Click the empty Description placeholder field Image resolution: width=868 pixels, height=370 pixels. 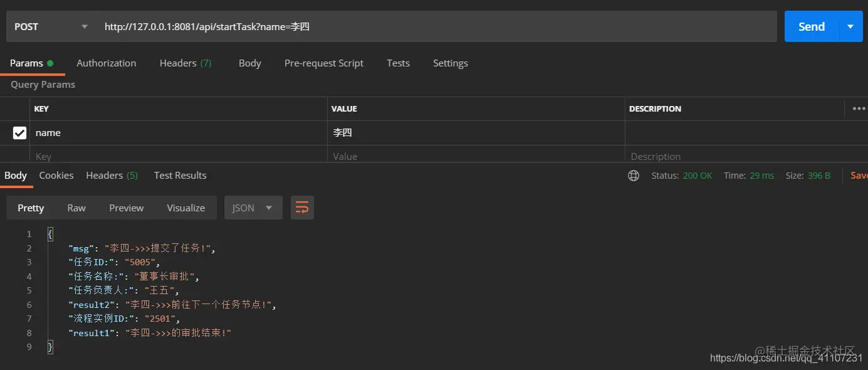pos(746,156)
